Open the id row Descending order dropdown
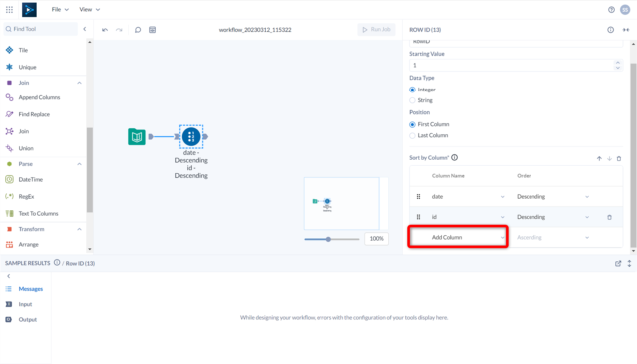This screenshot has height=364, width=637. coord(552,217)
